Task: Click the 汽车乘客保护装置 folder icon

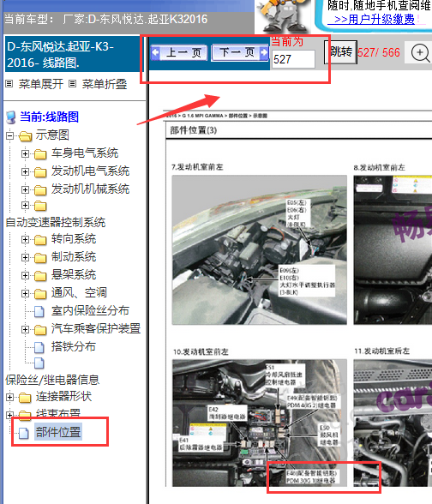Action: click(x=40, y=330)
